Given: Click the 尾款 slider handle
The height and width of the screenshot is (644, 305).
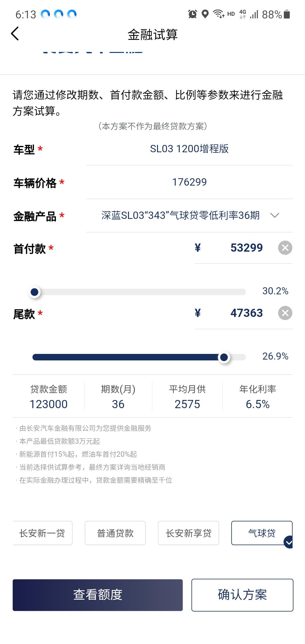Looking at the screenshot, I should point(224,357).
